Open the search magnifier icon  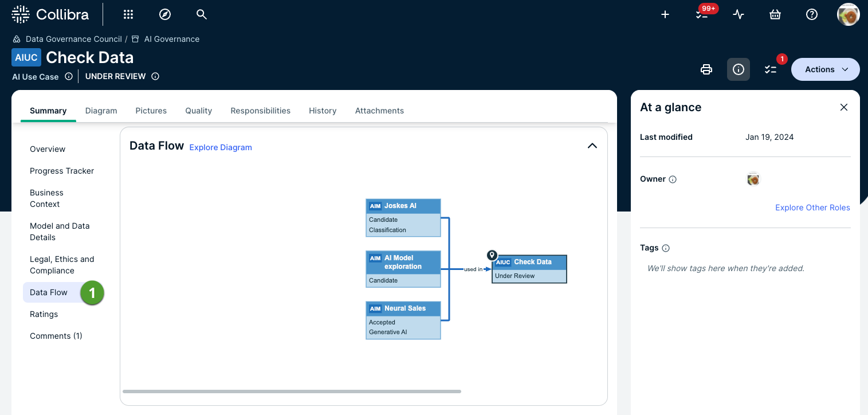coord(201,14)
